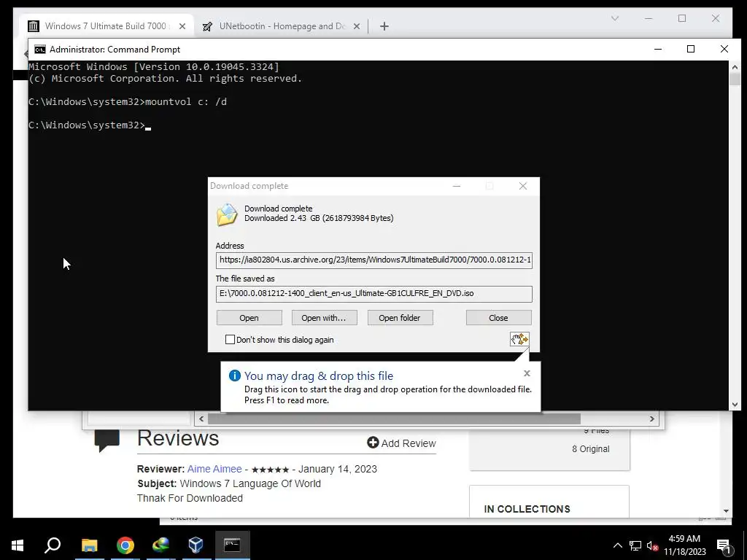
Task: Click the Reviews speech bubble icon
Action: tap(107, 440)
